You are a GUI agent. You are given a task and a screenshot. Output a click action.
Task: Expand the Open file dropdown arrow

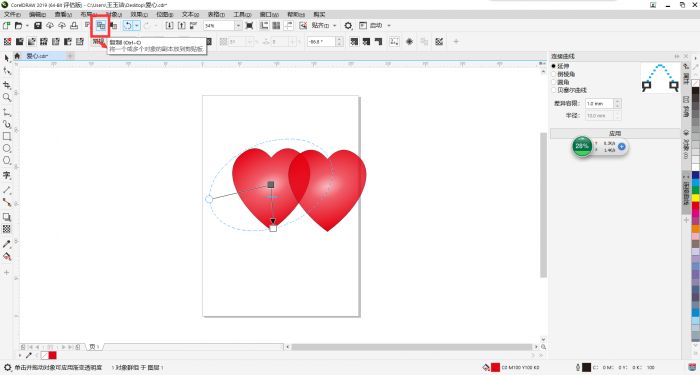[27, 26]
